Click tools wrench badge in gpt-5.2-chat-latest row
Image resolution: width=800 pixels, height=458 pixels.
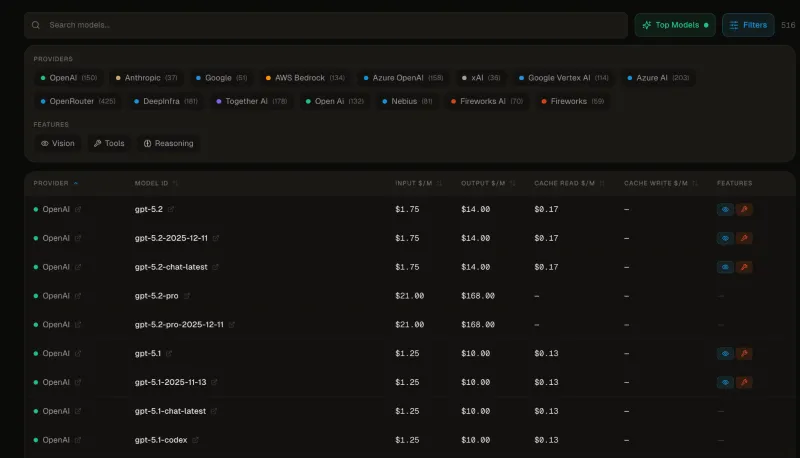[x=744, y=267]
